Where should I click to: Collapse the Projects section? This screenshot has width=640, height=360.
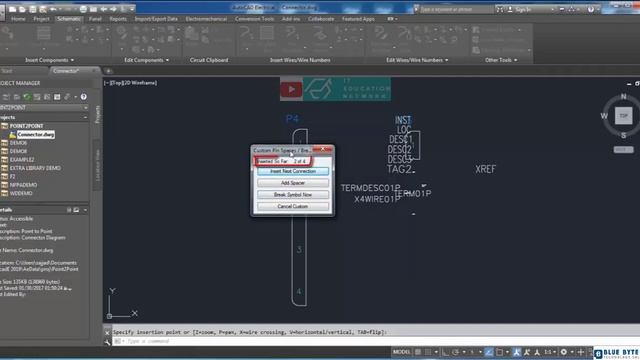85,117
